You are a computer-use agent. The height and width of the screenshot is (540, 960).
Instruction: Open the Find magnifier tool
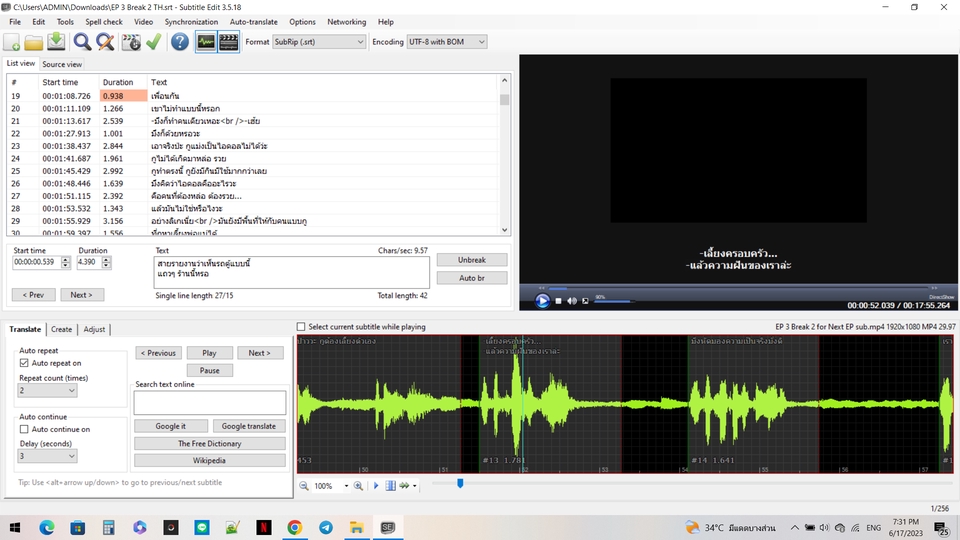[x=82, y=42]
